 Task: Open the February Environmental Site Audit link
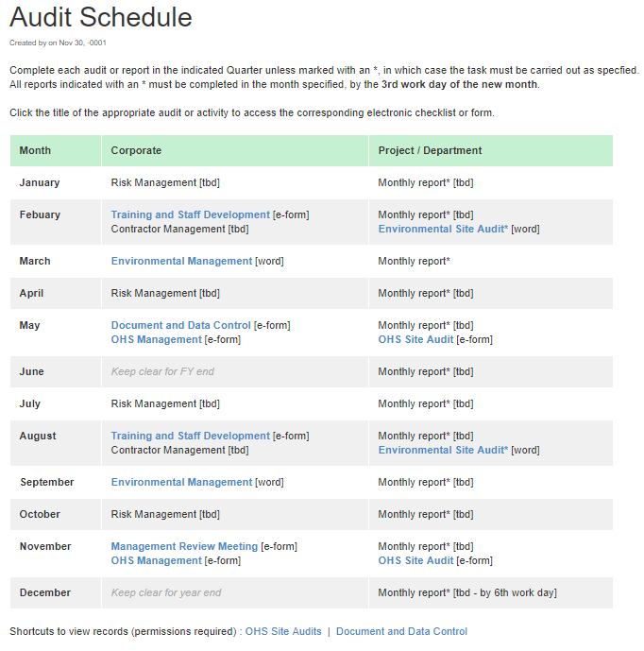(x=443, y=229)
